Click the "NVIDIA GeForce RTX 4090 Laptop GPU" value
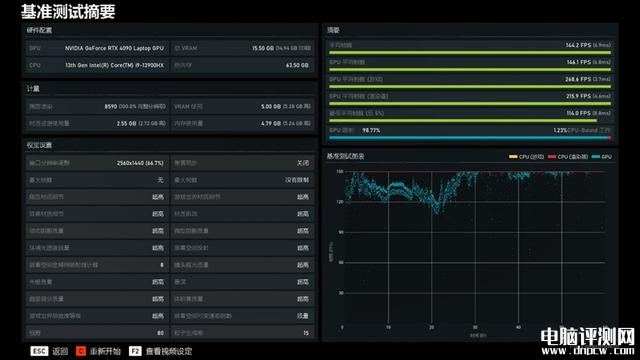The image size is (640, 360). point(114,48)
